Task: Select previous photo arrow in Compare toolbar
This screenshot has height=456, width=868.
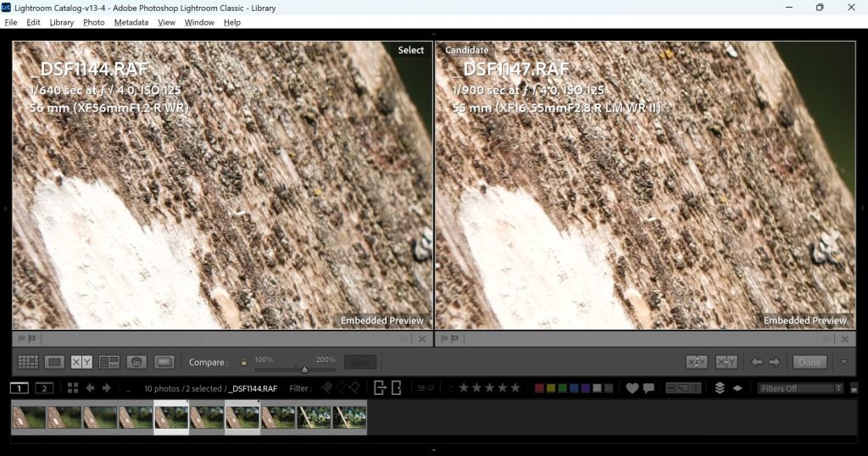Action: (756, 362)
